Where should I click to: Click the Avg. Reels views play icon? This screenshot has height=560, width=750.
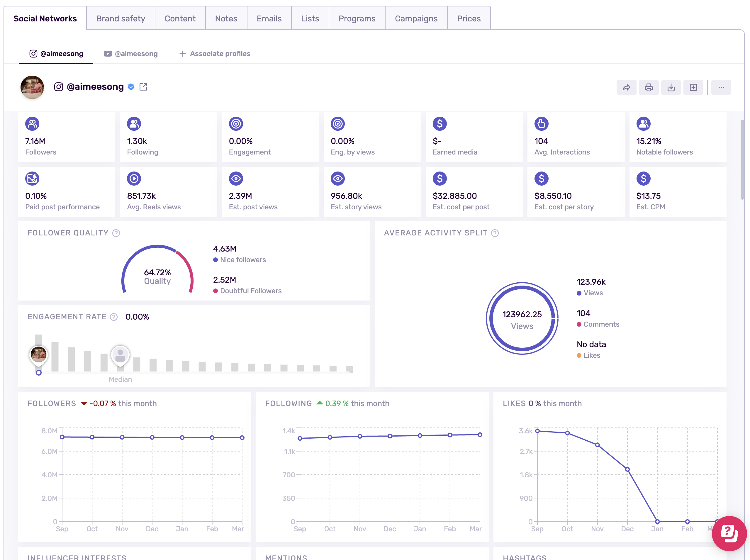[134, 178]
